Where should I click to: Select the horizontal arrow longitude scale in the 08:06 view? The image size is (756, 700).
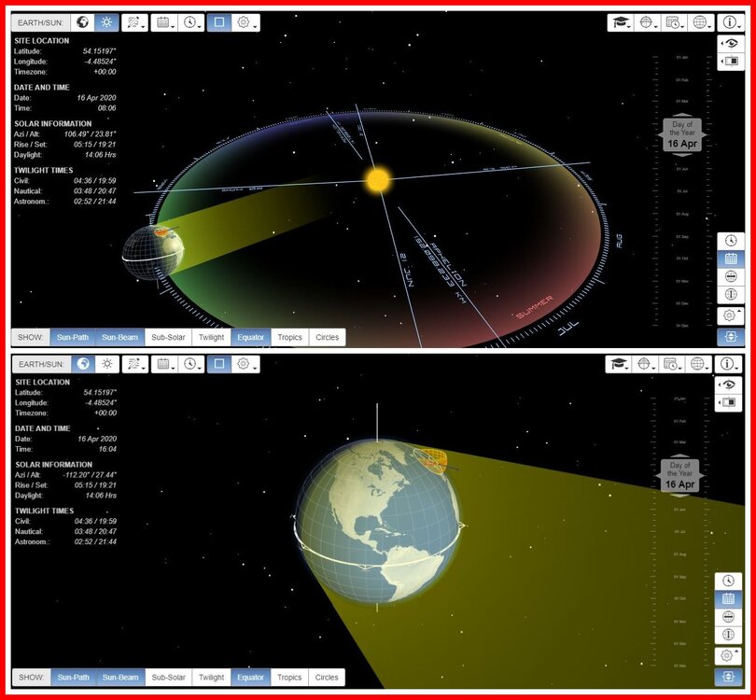click(x=731, y=276)
